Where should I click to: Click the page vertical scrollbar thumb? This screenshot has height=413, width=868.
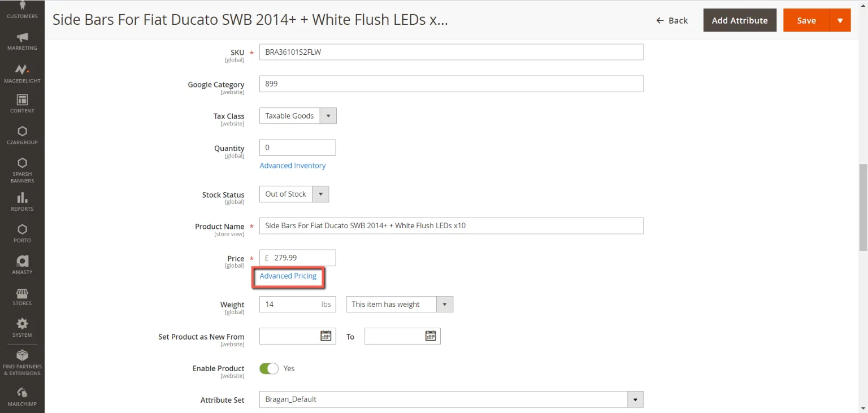[863, 207]
